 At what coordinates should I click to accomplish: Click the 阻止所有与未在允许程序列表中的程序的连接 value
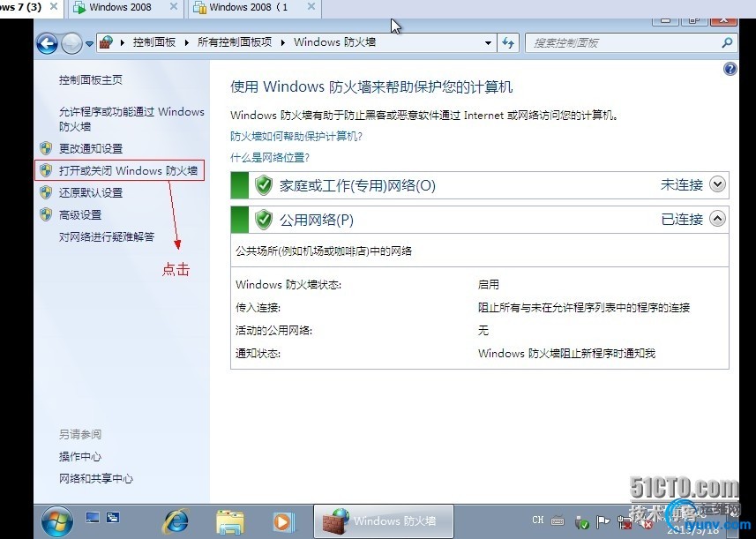[x=584, y=308]
